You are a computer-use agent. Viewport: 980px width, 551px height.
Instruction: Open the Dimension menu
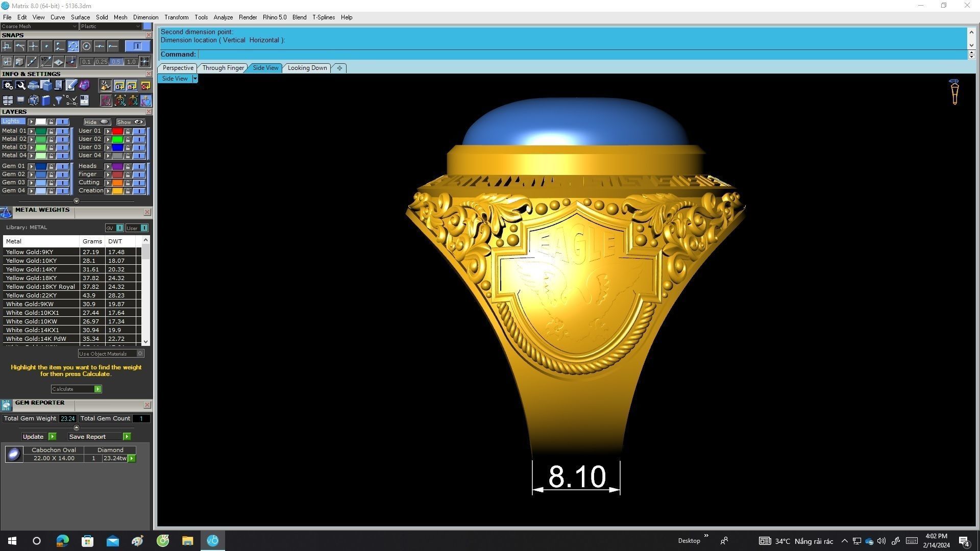145,17
